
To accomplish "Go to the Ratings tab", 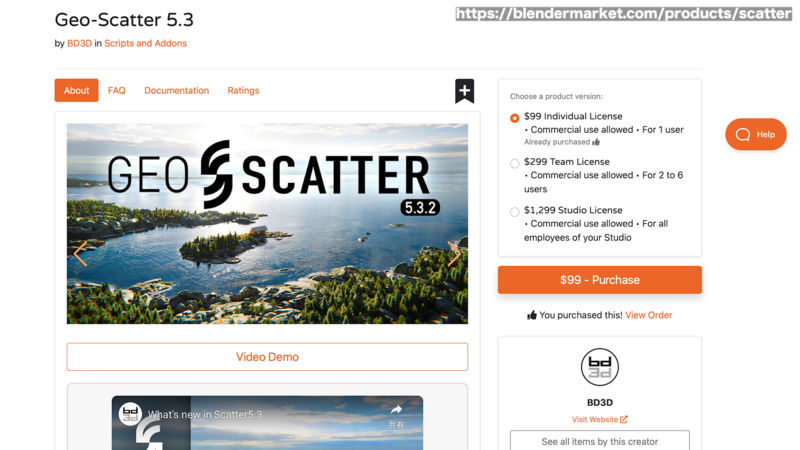I will pyautogui.click(x=243, y=90).
